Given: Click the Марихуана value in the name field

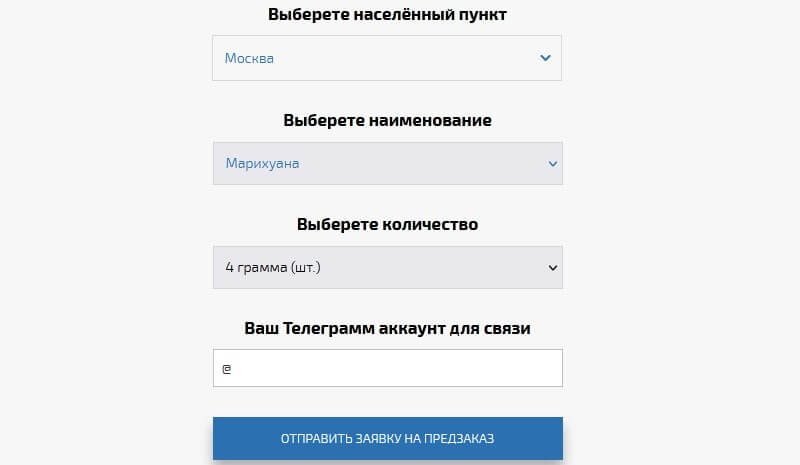Looking at the screenshot, I should (262, 163).
